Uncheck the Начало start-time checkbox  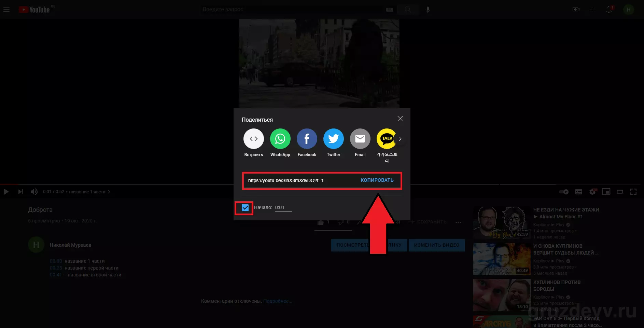tap(245, 208)
